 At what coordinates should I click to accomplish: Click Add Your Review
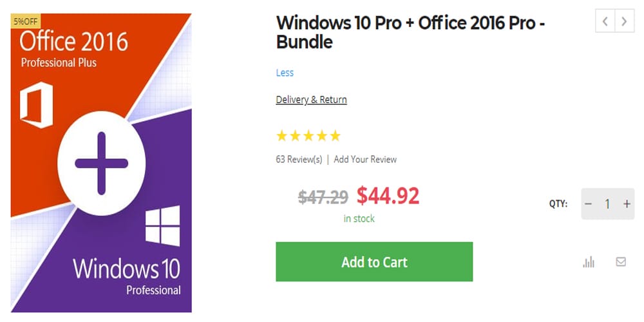(365, 160)
